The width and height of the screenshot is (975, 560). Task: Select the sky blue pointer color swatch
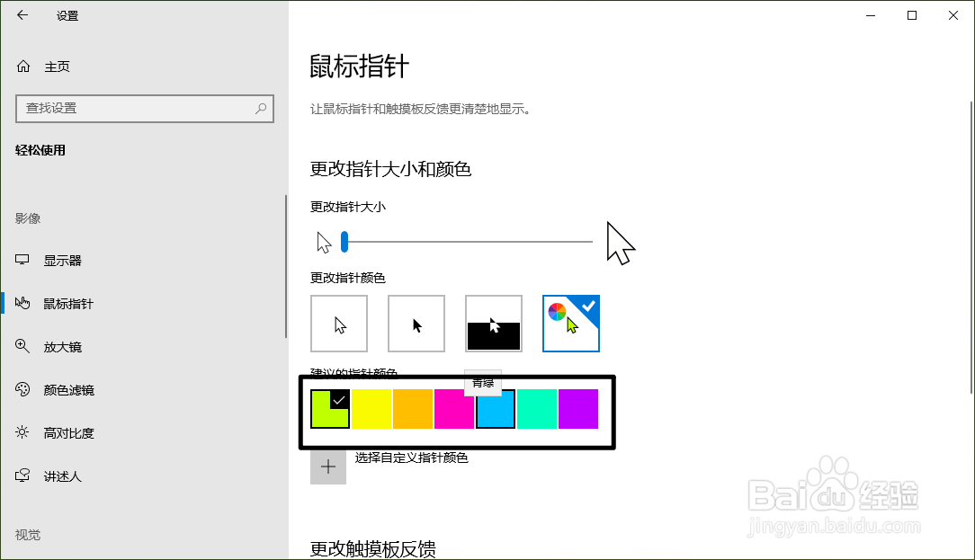pyautogui.click(x=496, y=409)
